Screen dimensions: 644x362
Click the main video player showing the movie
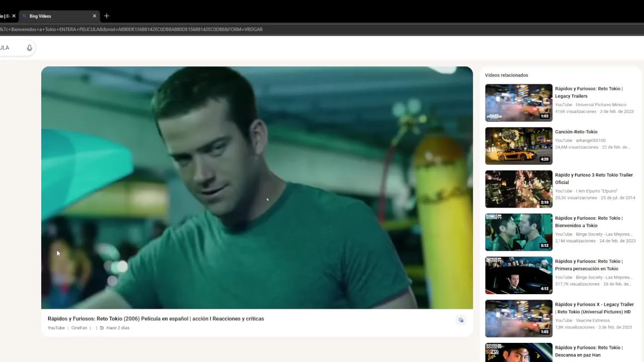tap(257, 188)
